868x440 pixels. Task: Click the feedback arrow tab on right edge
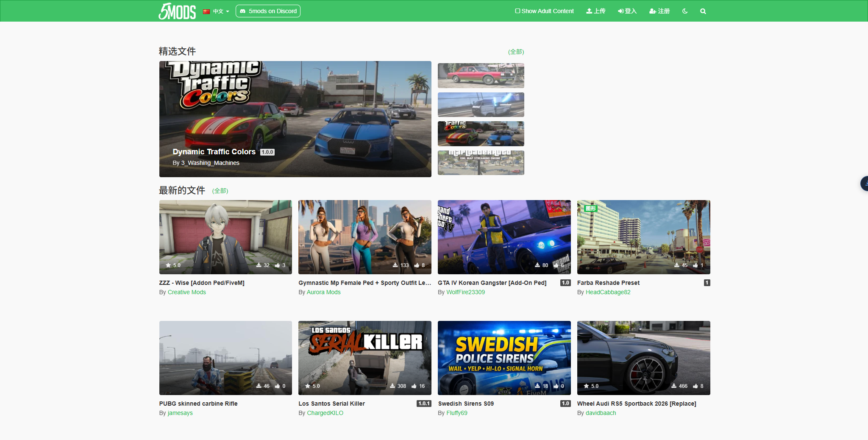[865, 184]
